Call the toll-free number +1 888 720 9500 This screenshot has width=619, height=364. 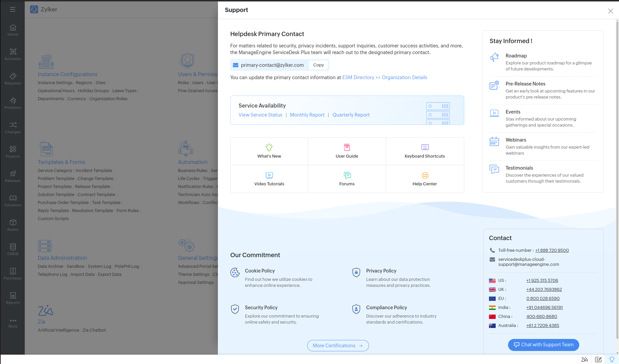(x=552, y=250)
